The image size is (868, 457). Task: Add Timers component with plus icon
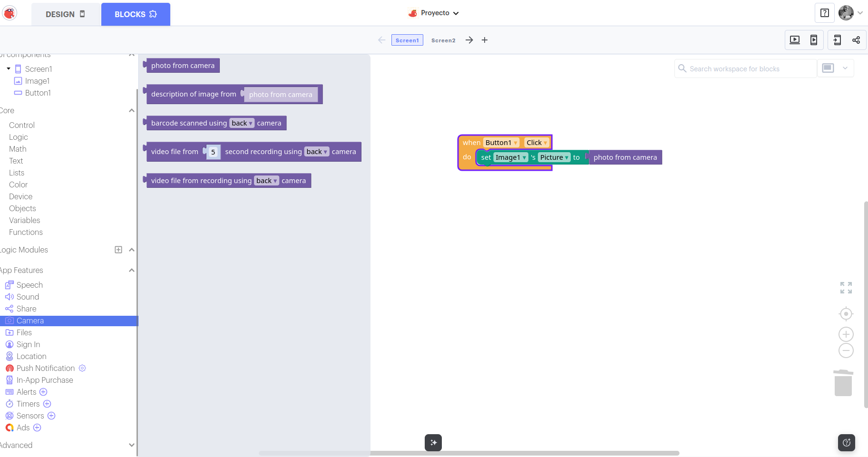point(47,404)
